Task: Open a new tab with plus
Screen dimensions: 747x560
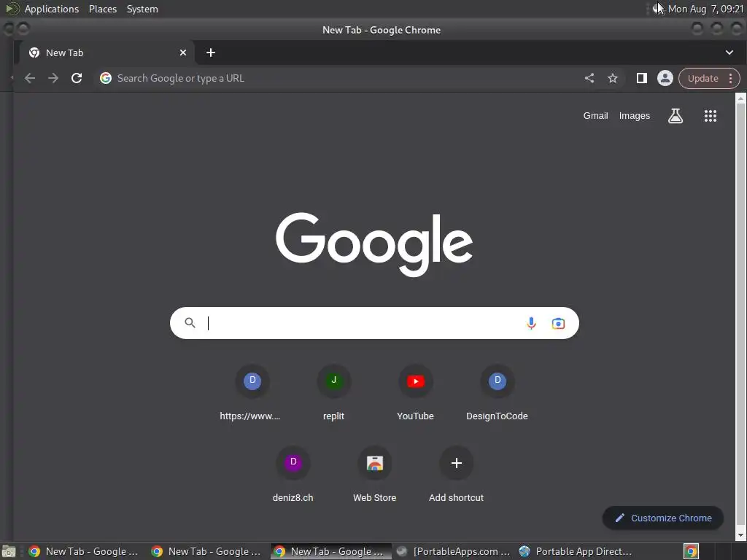Action: pos(211,52)
